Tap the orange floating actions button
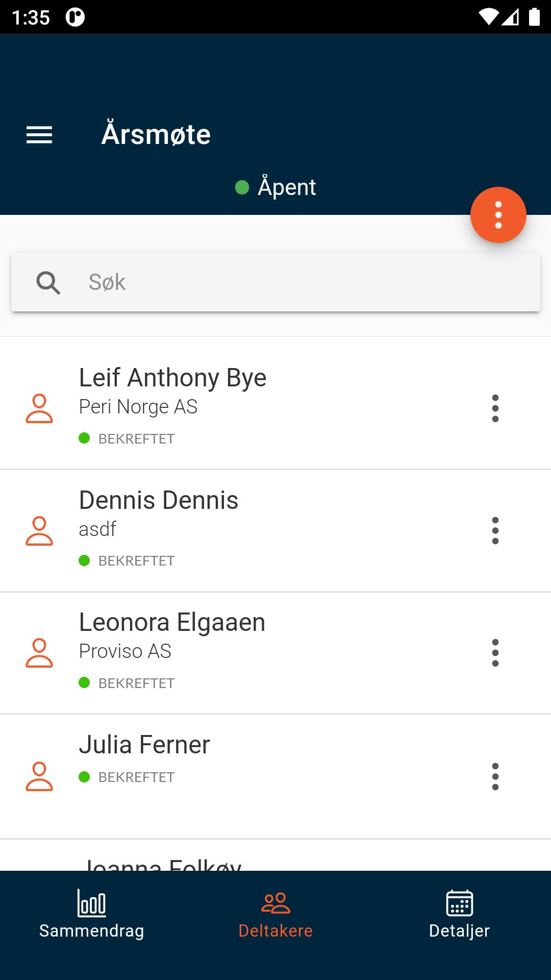Viewport: 551px width, 980px height. pyautogui.click(x=498, y=215)
